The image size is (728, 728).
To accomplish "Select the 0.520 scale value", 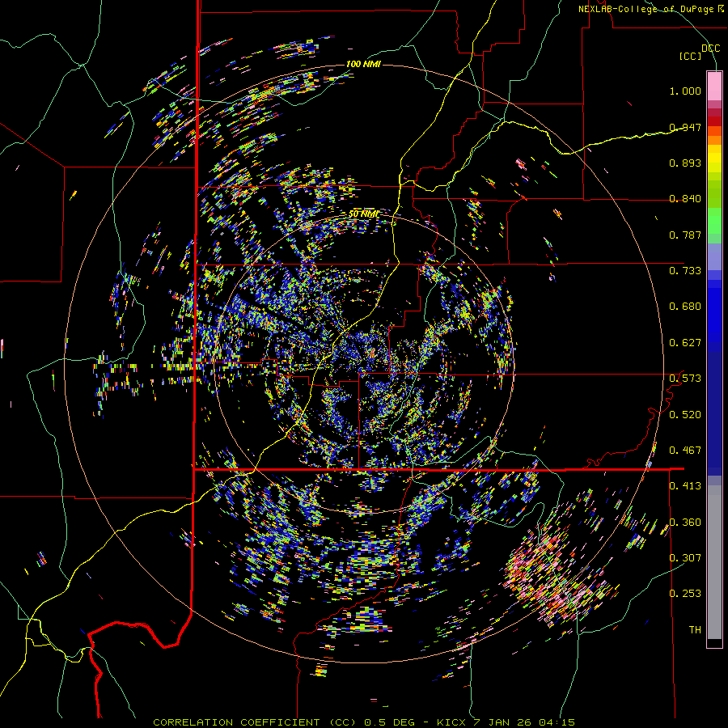I will coord(685,415).
